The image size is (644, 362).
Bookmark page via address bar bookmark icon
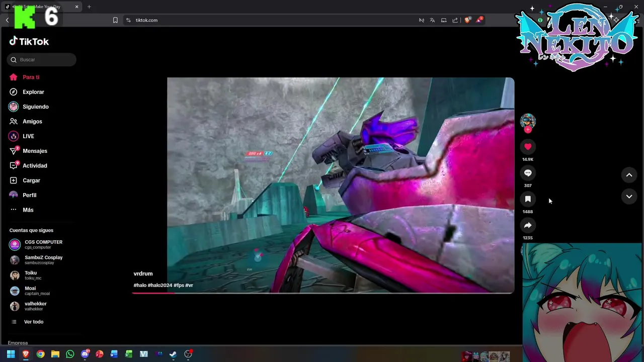tap(115, 20)
